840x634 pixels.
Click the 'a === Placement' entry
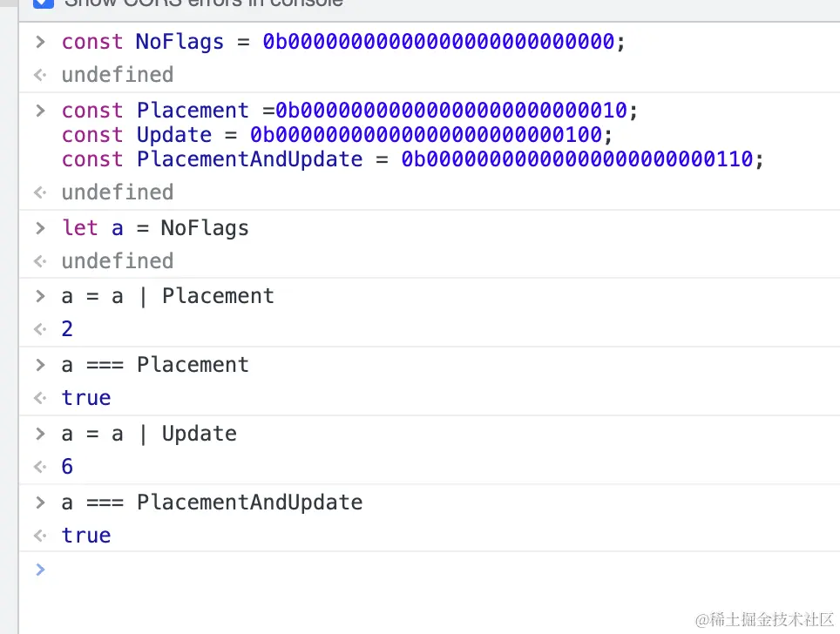155,365
